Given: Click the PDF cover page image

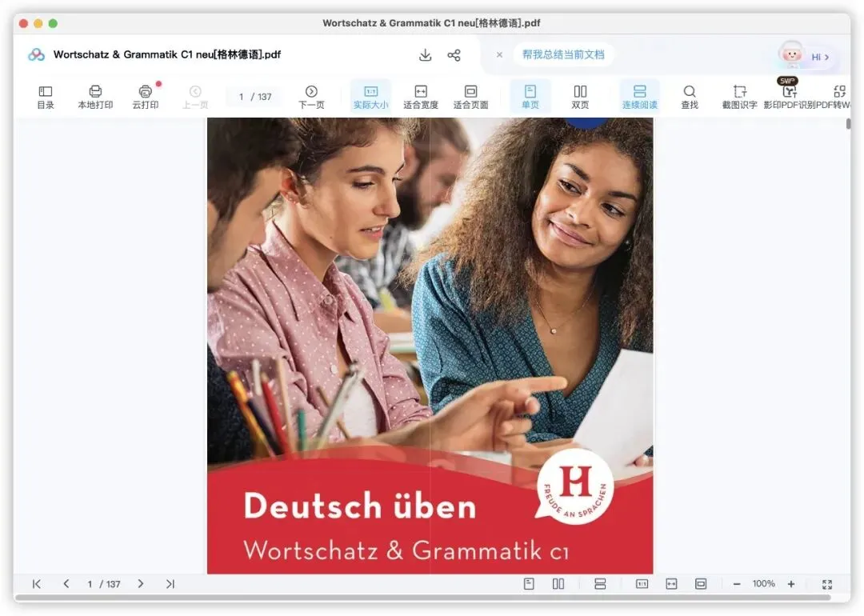Looking at the screenshot, I should 430,346.
